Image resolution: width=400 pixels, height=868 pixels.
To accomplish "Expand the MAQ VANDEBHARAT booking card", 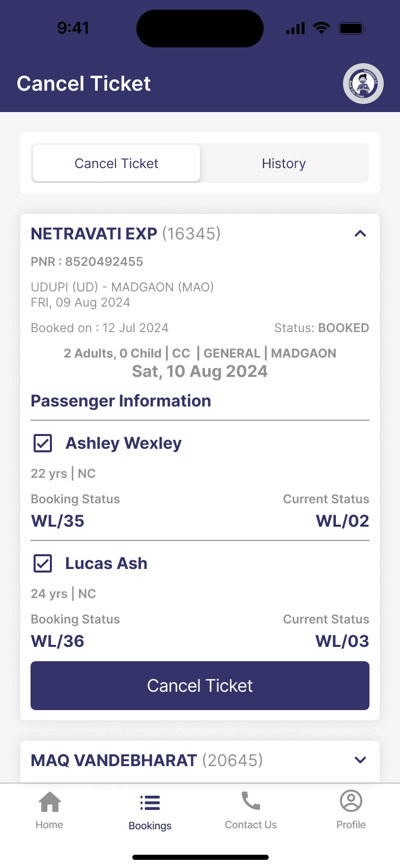I will pos(360,760).
